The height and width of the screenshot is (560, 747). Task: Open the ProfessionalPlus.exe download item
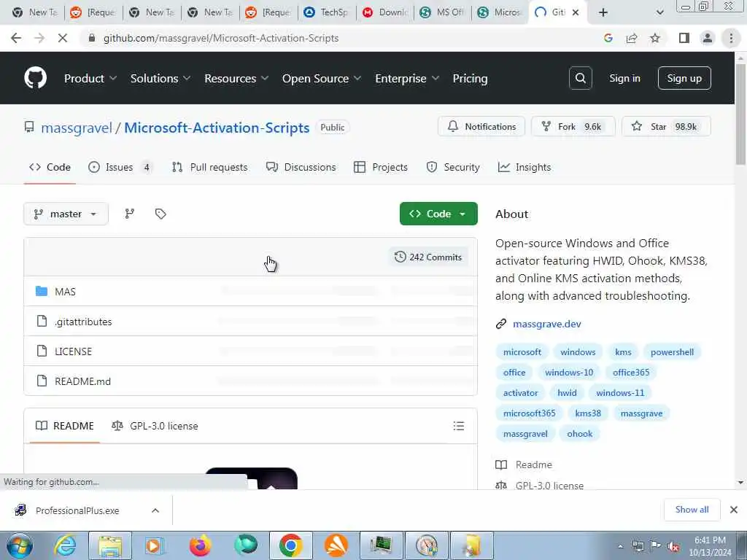tap(77, 510)
